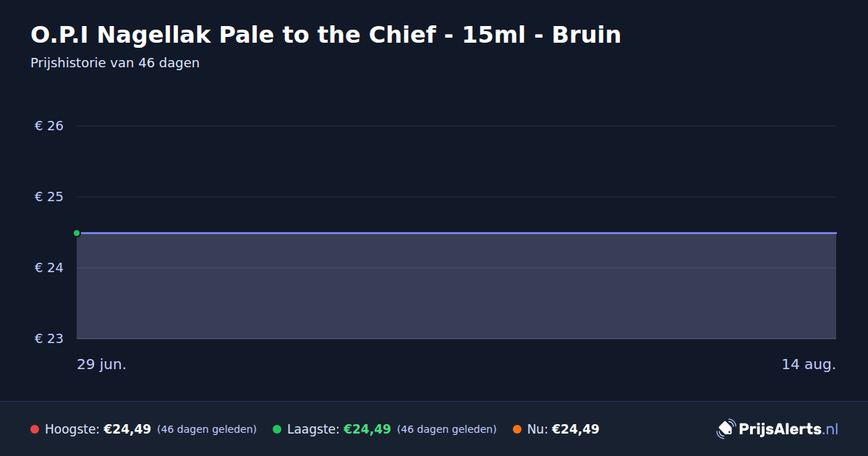Click the orange Nu indicator dot
This screenshot has width=868, height=456.
click(517, 429)
